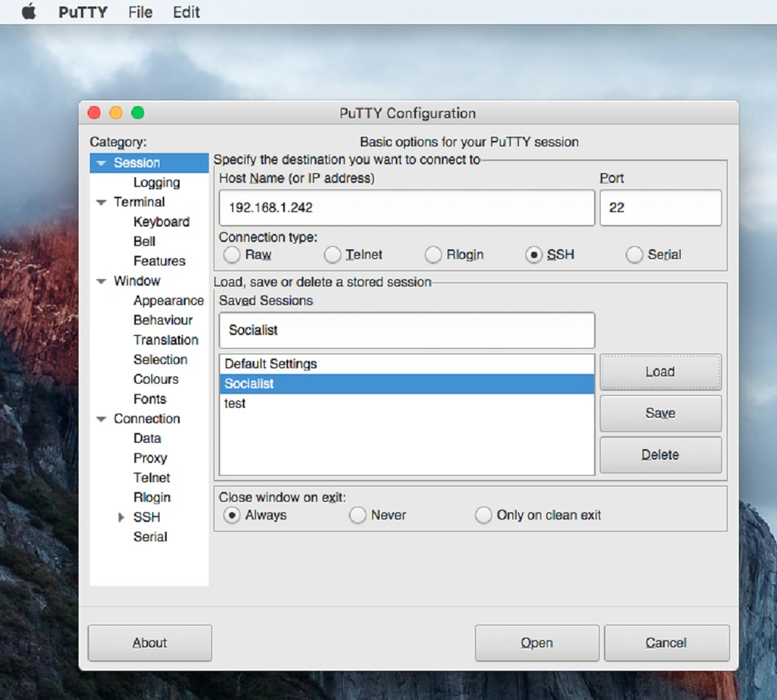The width and height of the screenshot is (777, 700).
Task: Select Serial connection type
Action: pos(635,254)
